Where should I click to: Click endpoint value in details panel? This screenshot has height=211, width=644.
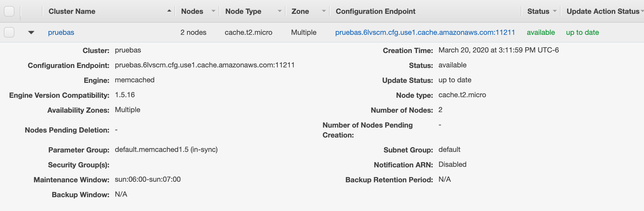click(204, 65)
